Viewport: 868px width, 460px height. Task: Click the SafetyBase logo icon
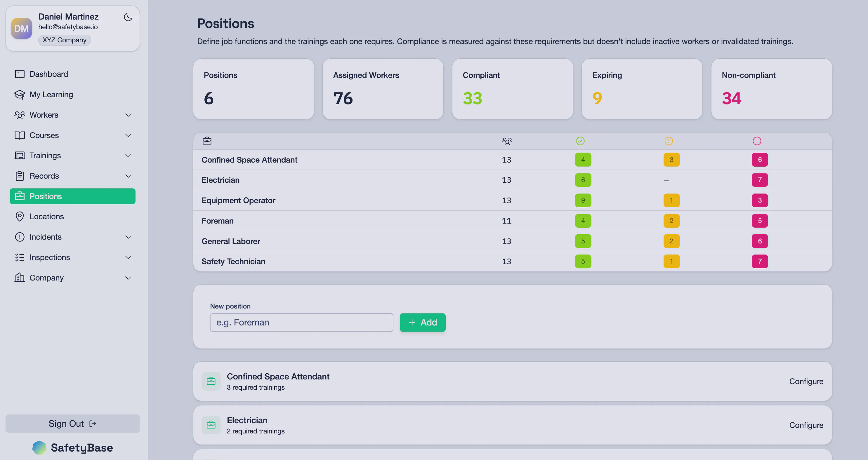pos(39,447)
